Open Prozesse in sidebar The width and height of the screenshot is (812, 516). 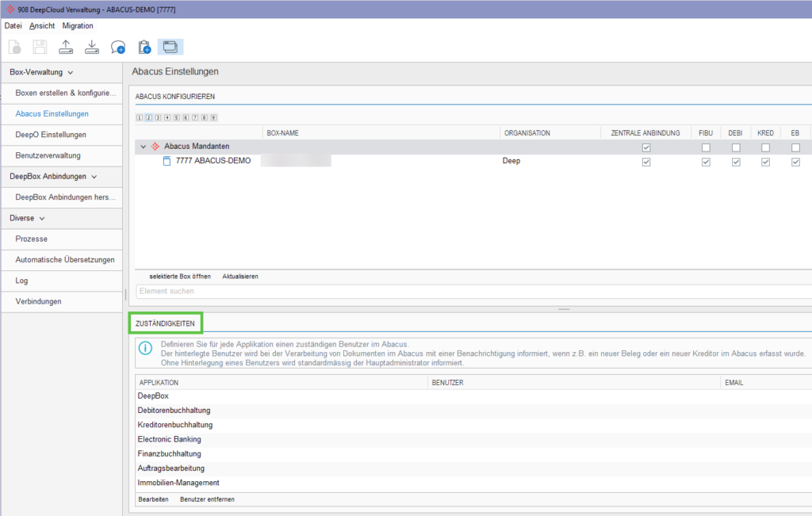tap(62, 239)
